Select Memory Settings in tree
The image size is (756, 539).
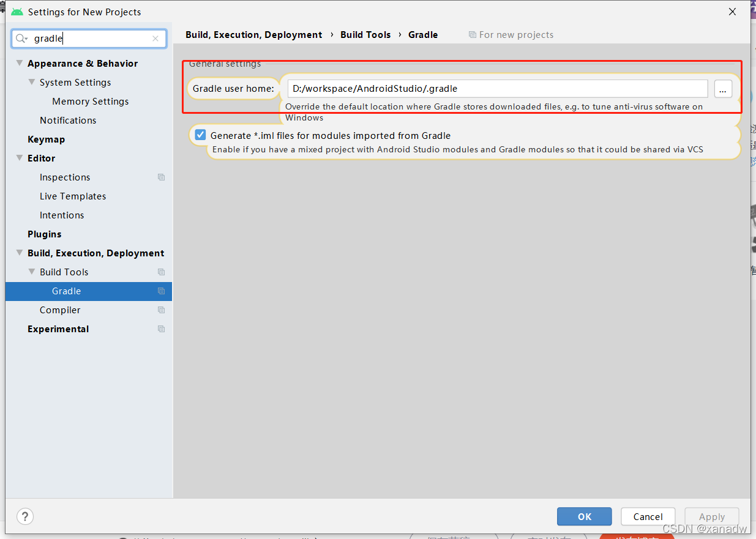91,102
